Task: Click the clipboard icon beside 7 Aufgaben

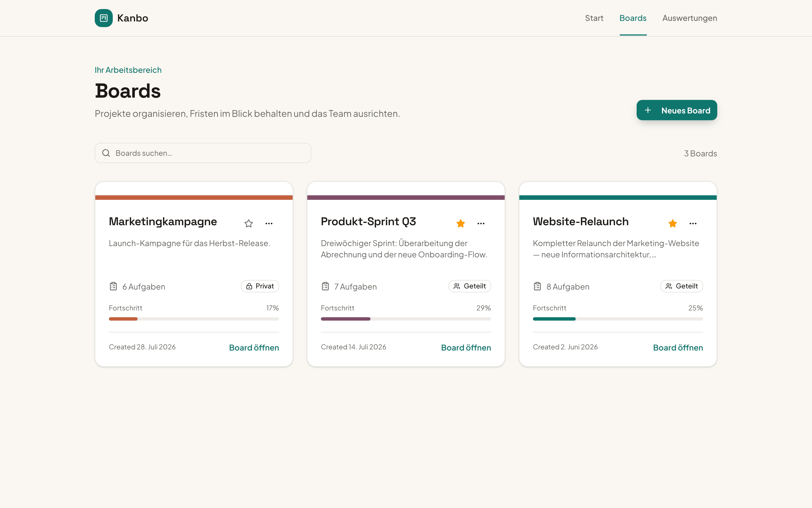Action: tap(325, 286)
